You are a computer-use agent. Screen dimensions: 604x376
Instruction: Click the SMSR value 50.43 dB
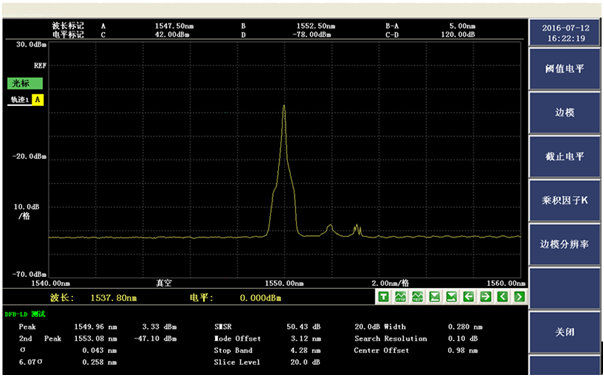click(304, 327)
